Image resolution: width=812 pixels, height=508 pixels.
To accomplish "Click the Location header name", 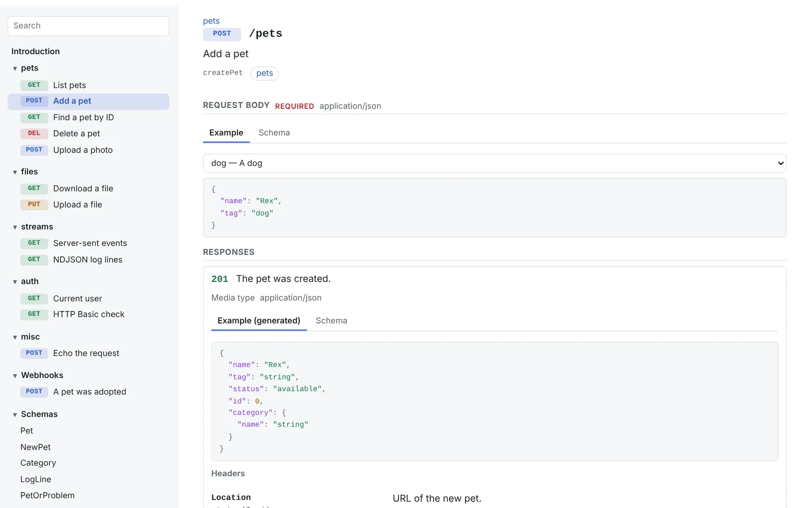I will point(231,497).
